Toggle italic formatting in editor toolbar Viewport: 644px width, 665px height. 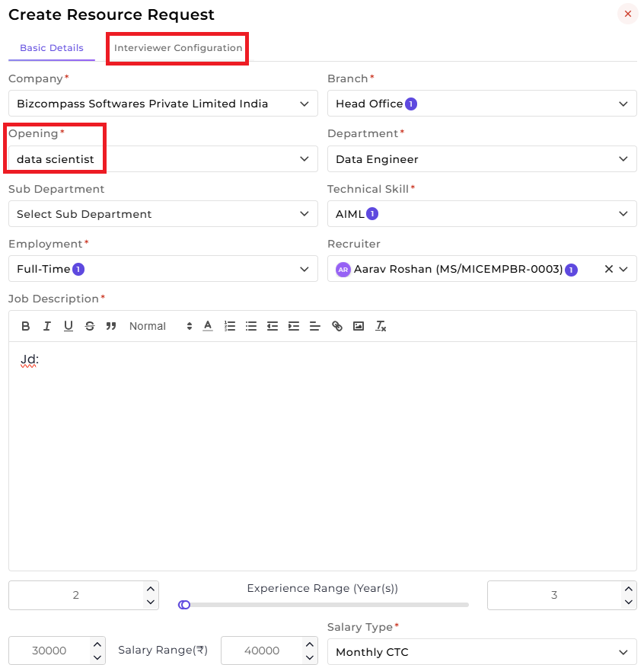(46, 326)
